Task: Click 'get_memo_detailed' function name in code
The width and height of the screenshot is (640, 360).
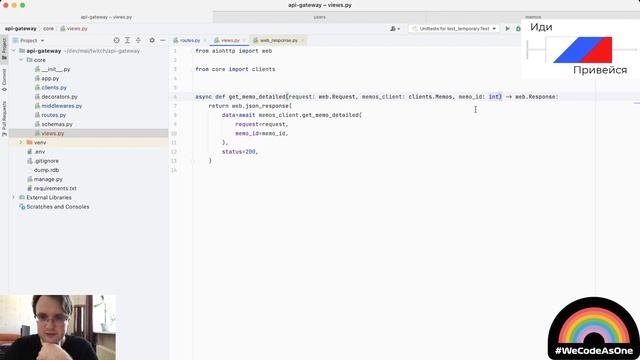Action: coord(257,97)
